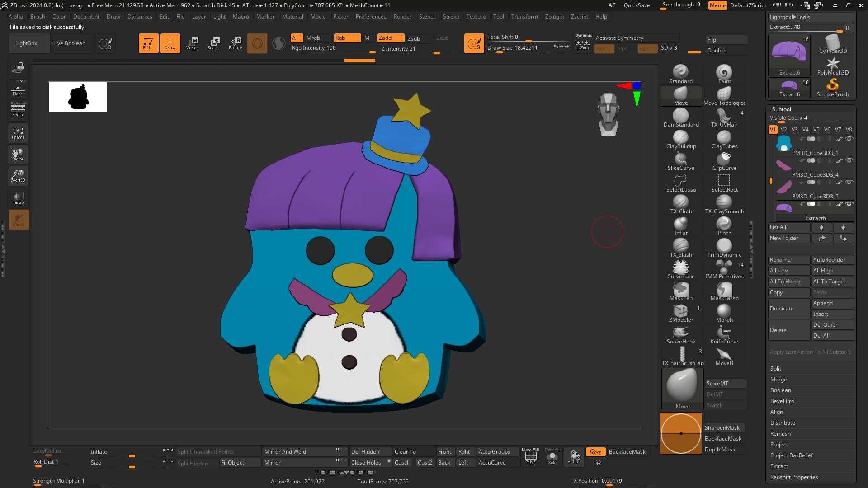Image resolution: width=868 pixels, height=488 pixels.
Task: Toggle Draw mode button
Action: click(170, 43)
